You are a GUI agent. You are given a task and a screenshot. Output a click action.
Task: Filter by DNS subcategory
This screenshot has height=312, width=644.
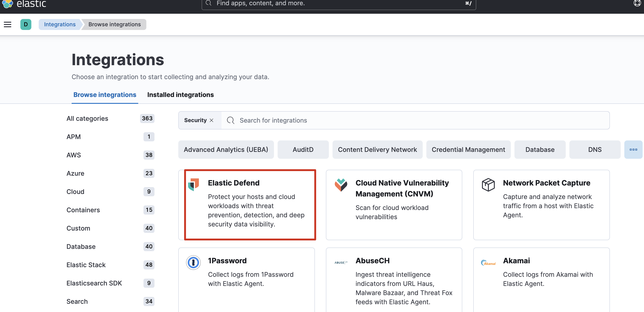pos(595,149)
